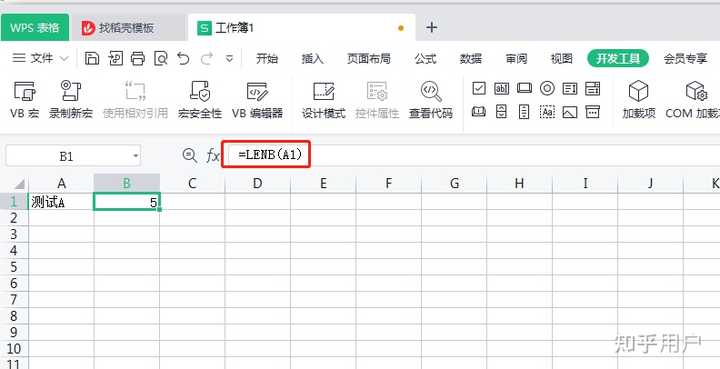Select row 3 header
Screen dimensions: 720x369
click(14, 235)
